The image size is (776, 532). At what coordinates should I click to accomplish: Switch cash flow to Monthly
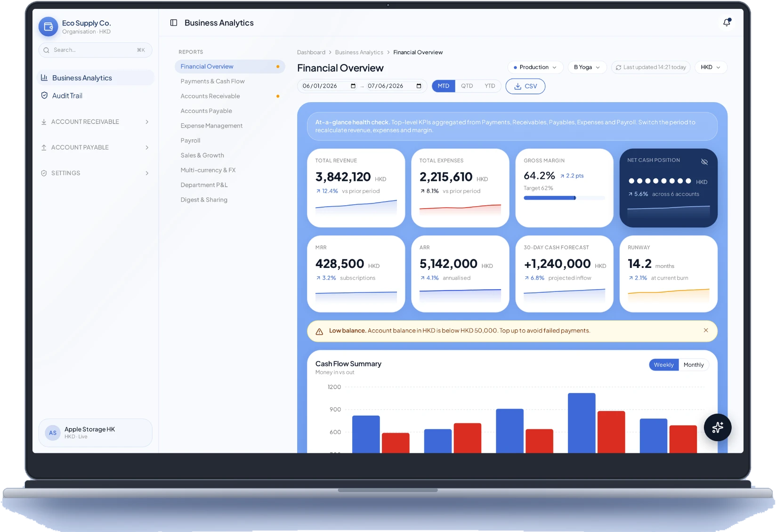pos(694,365)
